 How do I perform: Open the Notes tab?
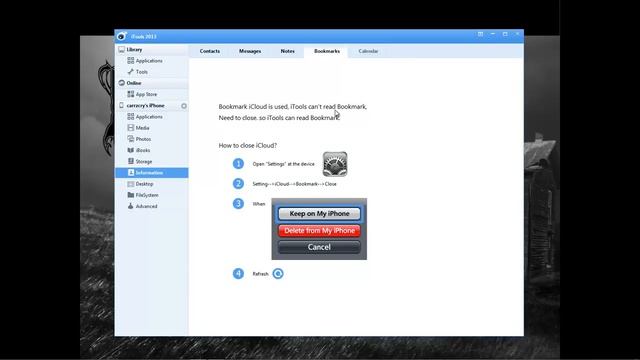click(287, 51)
